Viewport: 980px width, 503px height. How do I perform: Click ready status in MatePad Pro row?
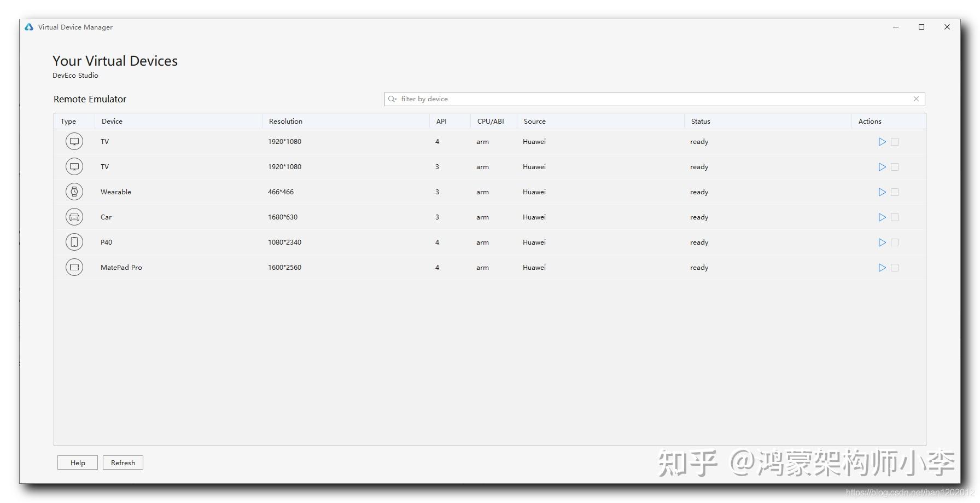pyautogui.click(x=699, y=268)
